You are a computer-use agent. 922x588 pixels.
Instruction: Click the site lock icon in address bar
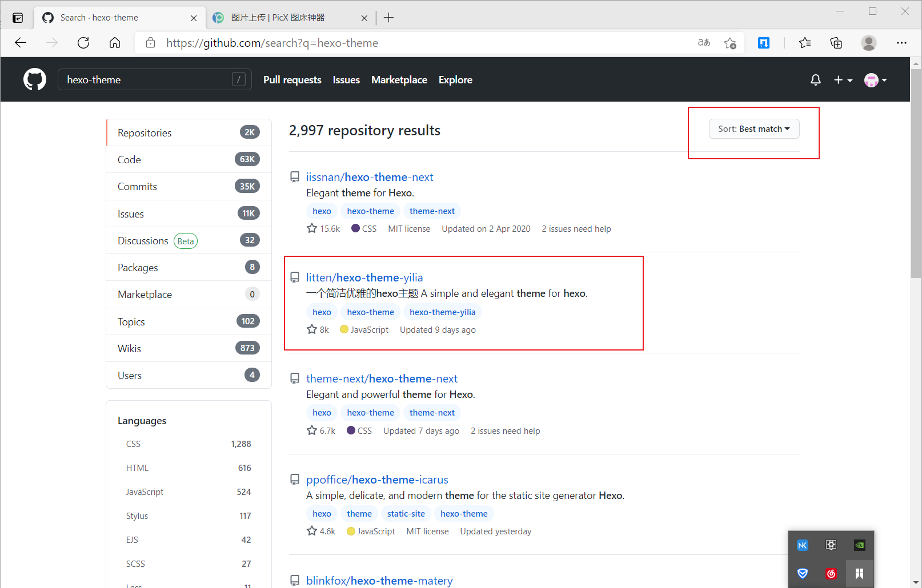(151, 43)
